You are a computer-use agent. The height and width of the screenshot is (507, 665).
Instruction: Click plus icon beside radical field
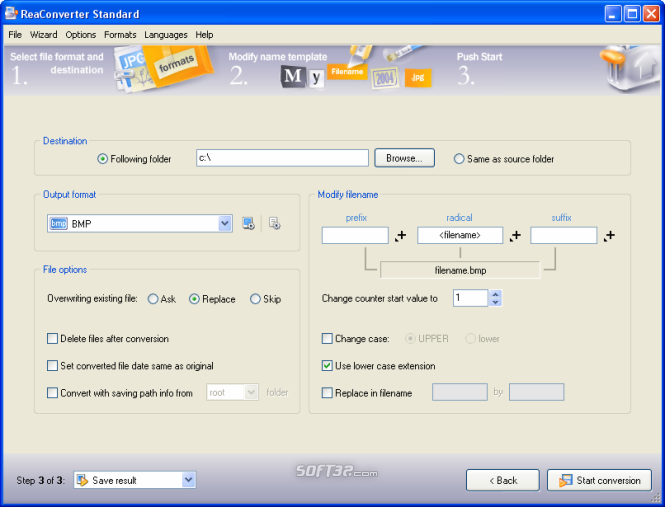[x=515, y=236]
